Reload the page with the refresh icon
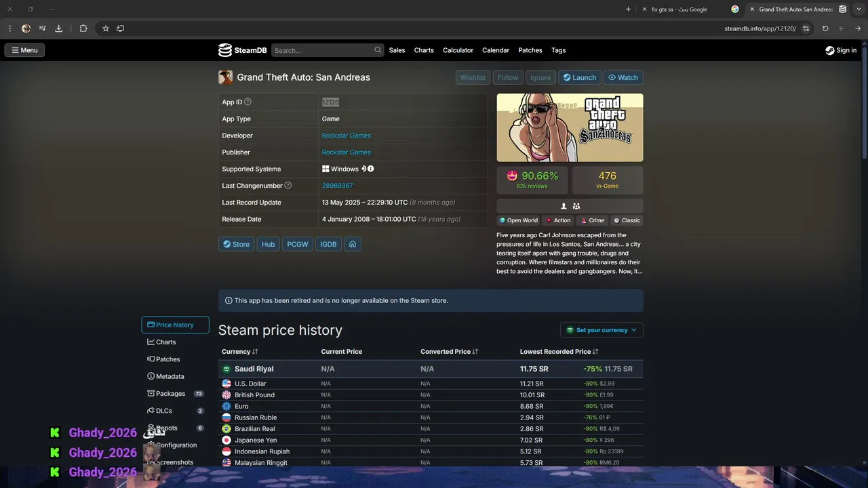The width and height of the screenshot is (868, 488). point(825,28)
